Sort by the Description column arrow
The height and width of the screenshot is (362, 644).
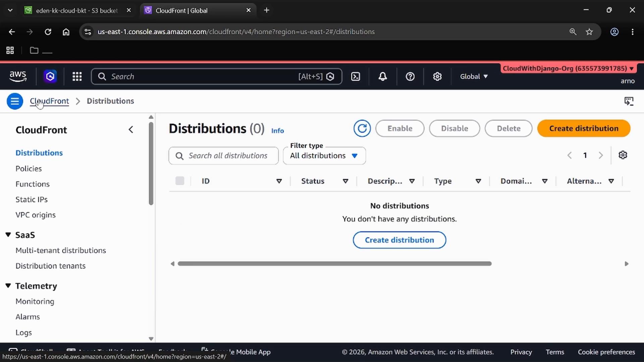pyautogui.click(x=412, y=181)
